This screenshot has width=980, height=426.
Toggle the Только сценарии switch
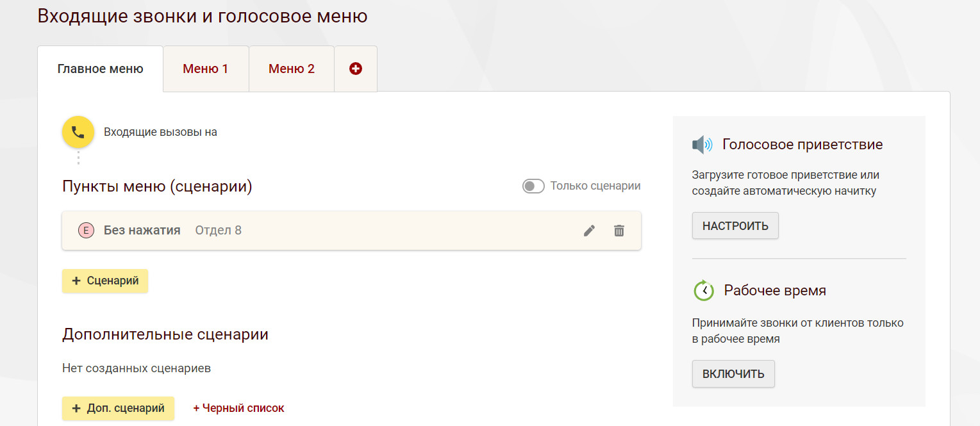pos(533,186)
